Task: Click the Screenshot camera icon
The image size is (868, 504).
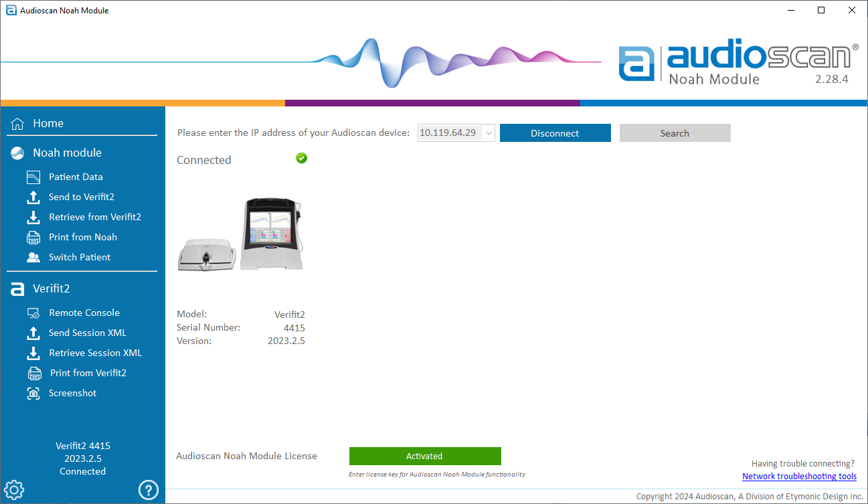Action: 33,394
